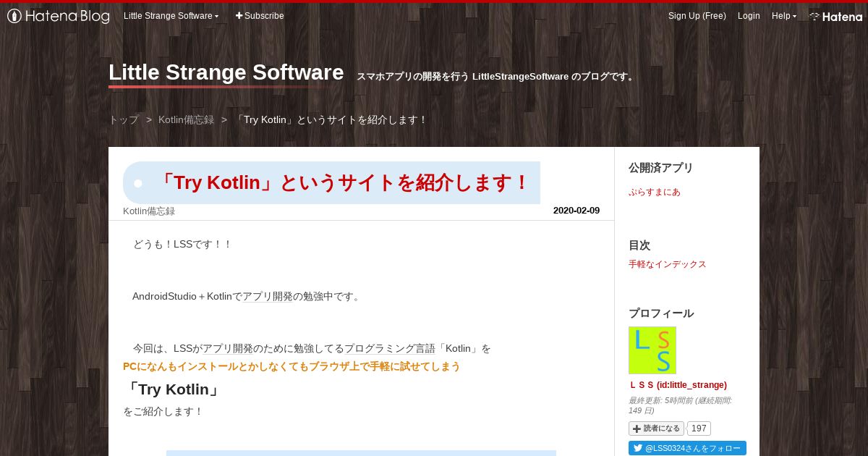Select the 「Try Kotlin」 subheading in the article
This screenshot has height=456, width=868.
[x=173, y=389]
